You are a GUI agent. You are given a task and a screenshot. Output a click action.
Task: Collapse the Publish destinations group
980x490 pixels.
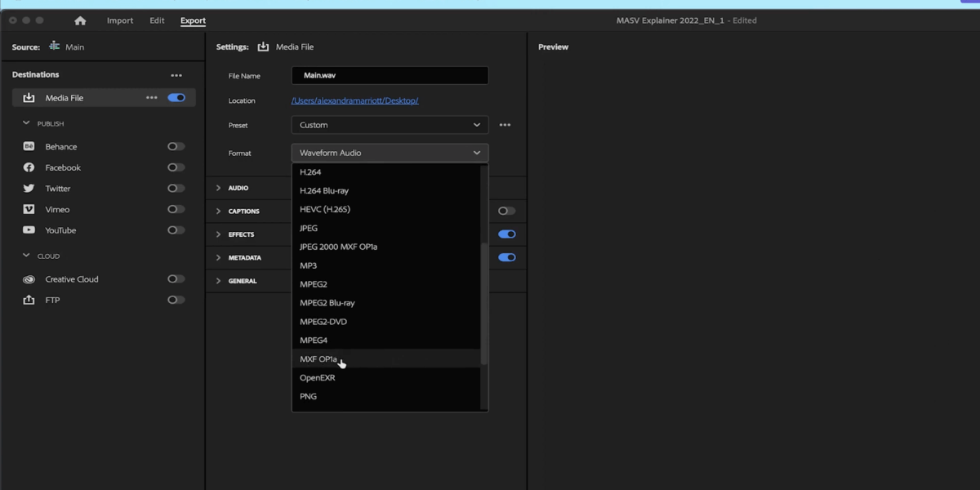[x=26, y=123]
